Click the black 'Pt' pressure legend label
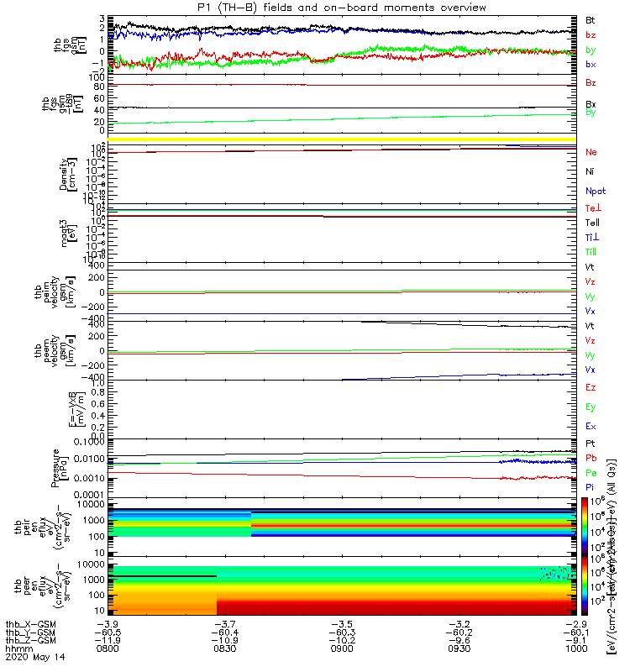The width and height of the screenshot is (630, 672). [x=591, y=444]
